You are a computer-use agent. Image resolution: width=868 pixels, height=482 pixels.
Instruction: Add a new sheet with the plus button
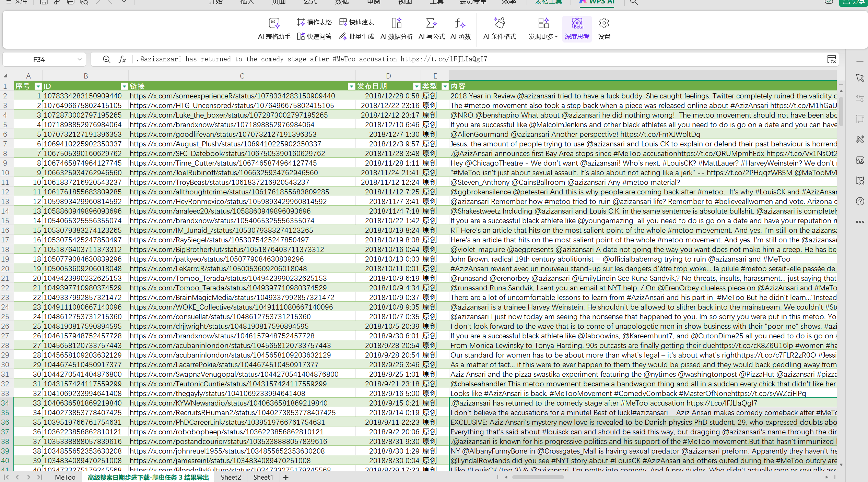click(285, 477)
